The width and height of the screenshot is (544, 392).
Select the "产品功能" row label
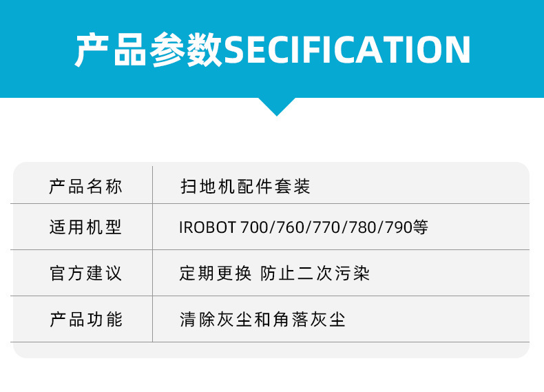tap(85, 319)
